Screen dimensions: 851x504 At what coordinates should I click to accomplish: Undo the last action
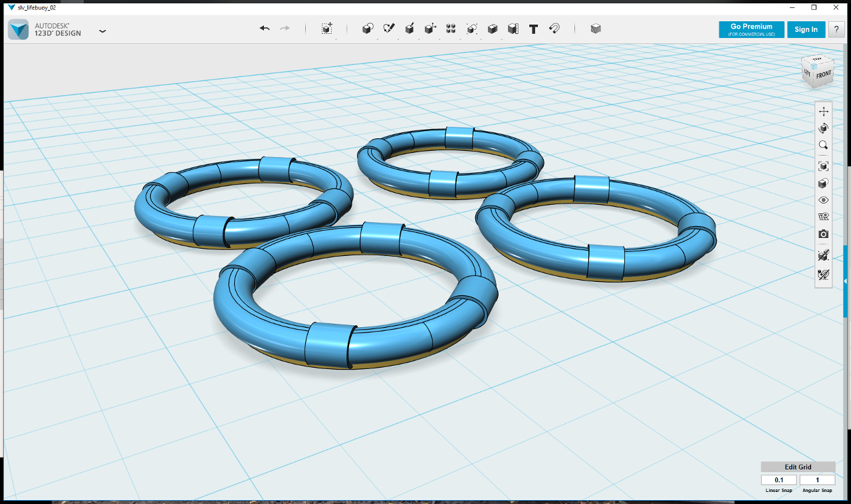265,29
